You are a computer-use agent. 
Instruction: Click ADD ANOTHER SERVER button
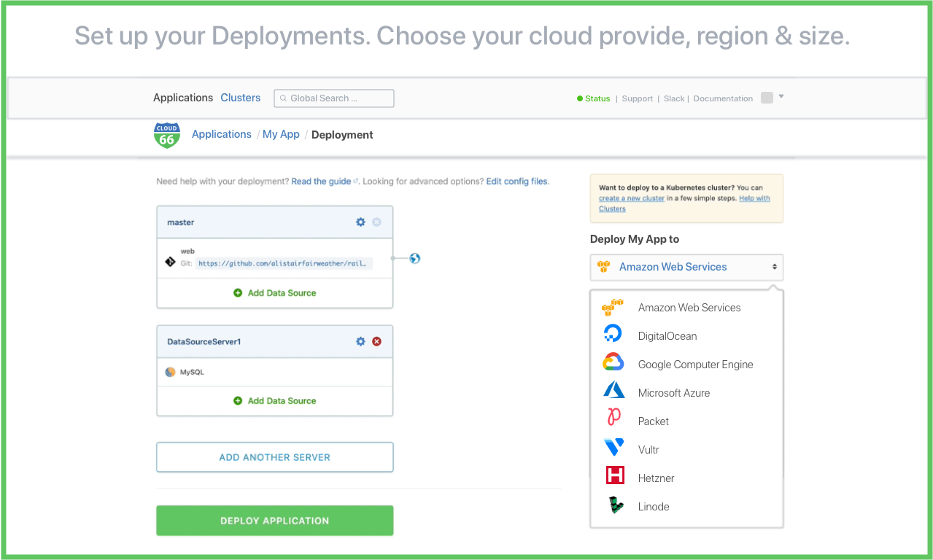[x=275, y=457]
